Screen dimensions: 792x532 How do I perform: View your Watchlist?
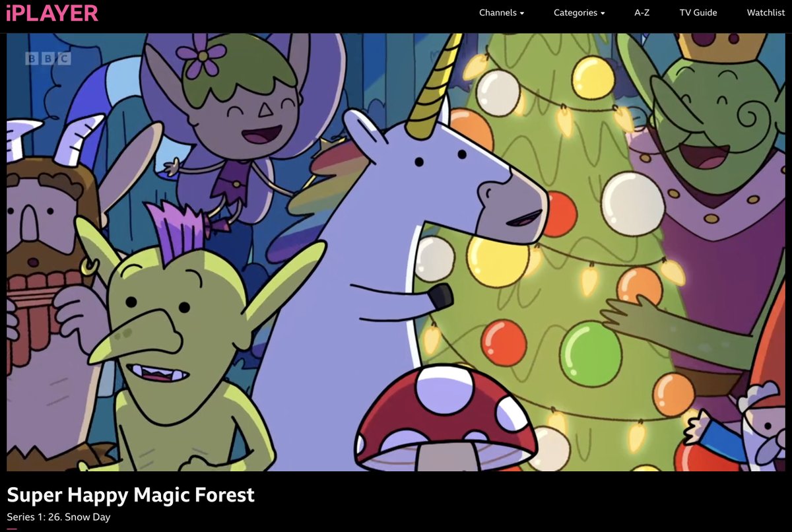(766, 13)
